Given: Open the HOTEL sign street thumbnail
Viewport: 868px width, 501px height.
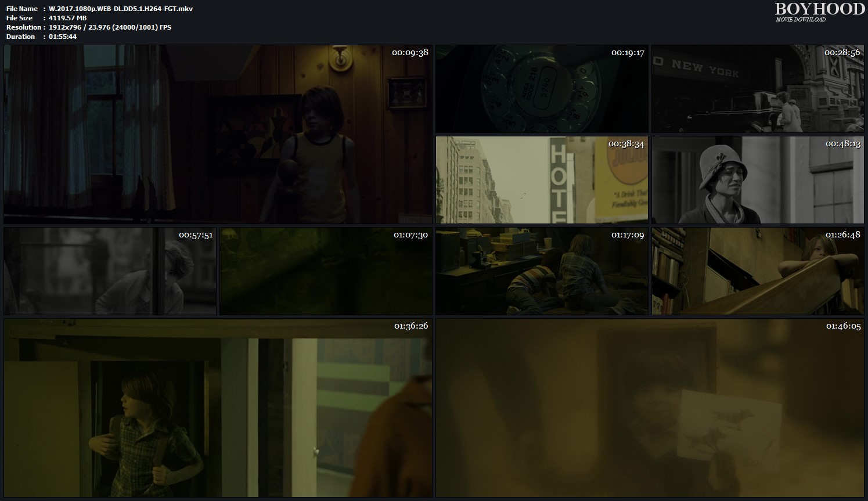Looking at the screenshot, I should click(541, 180).
